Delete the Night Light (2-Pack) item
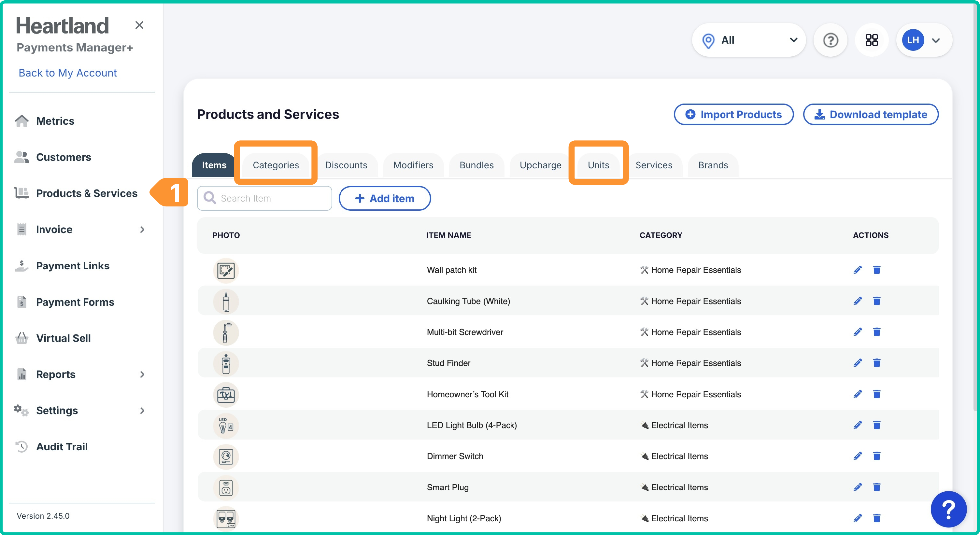The height and width of the screenshot is (535, 980). (876, 518)
